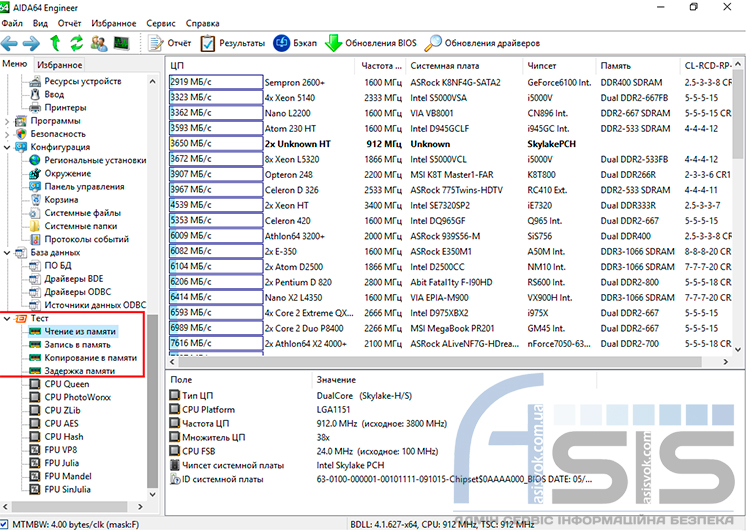750x532 pixels.
Task: Click the Значение column header
Action: (453, 380)
